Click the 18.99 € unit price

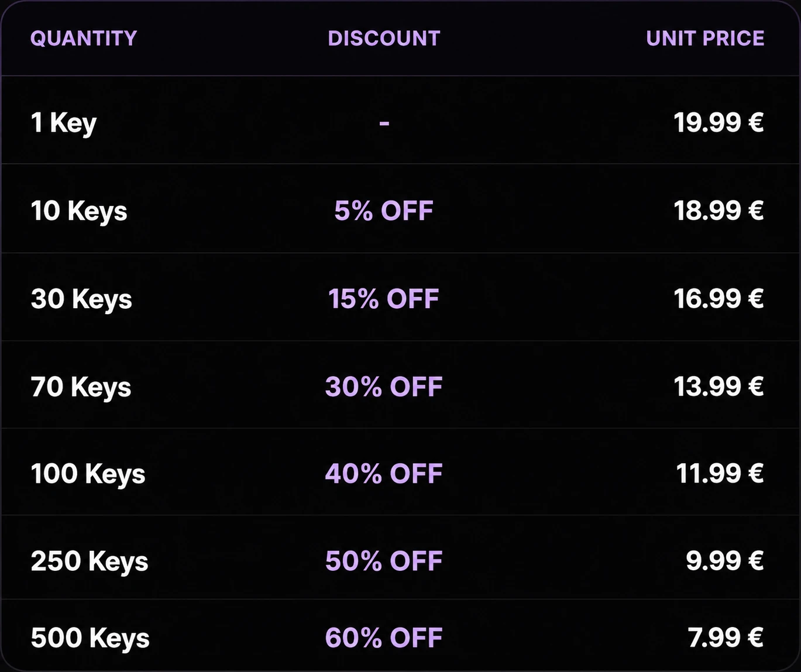pyautogui.click(x=719, y=211)
